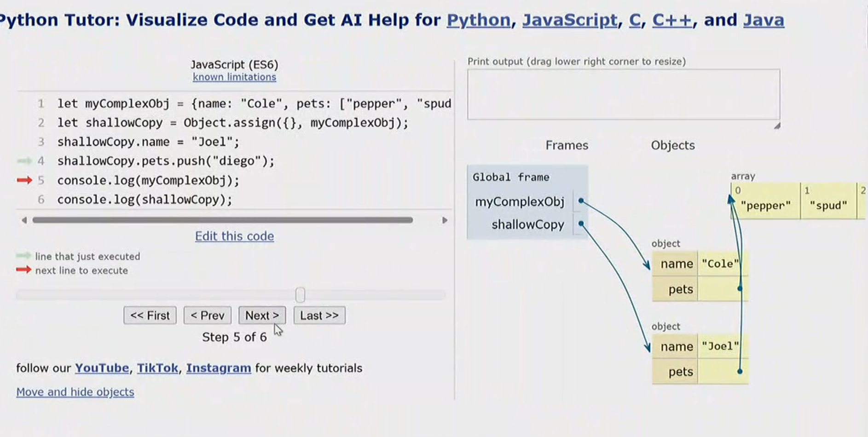This screenshot has height=437, width=868.
Task: Click the left arrow of code scrollbar
Action: coord(24,220)
